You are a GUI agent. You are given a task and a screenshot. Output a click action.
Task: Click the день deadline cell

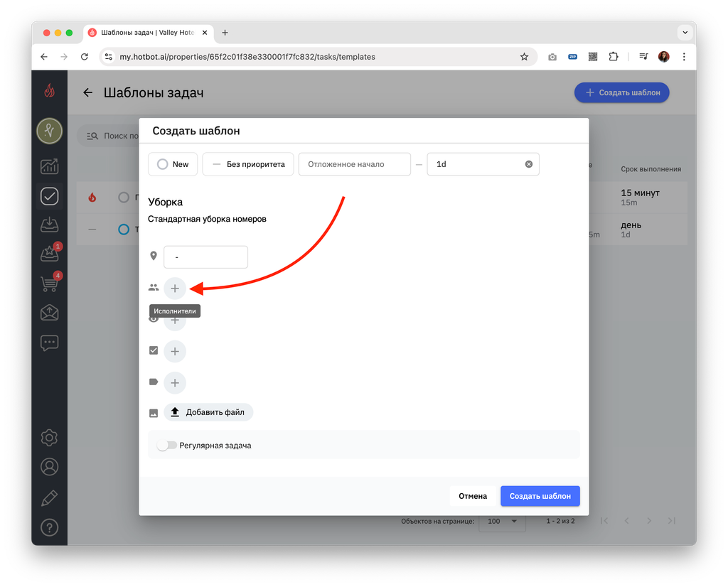[631, 230]
